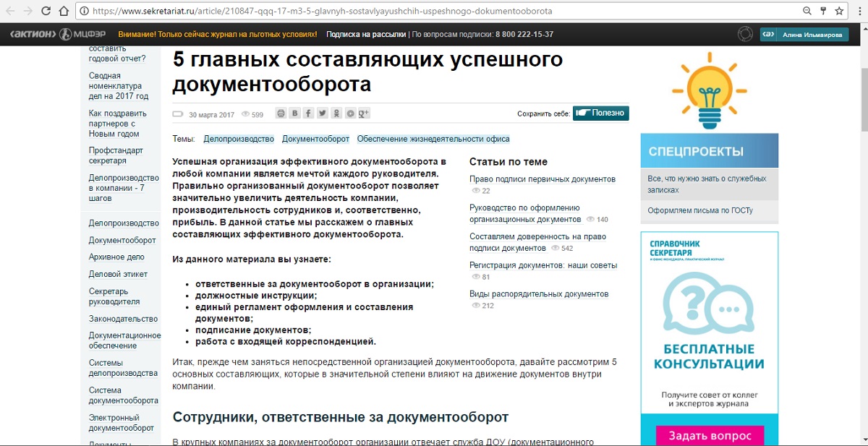Screen dimensions: 868x446
Task: Open Как поздравить партнеров sidebar link
Action: coord(118,123)
